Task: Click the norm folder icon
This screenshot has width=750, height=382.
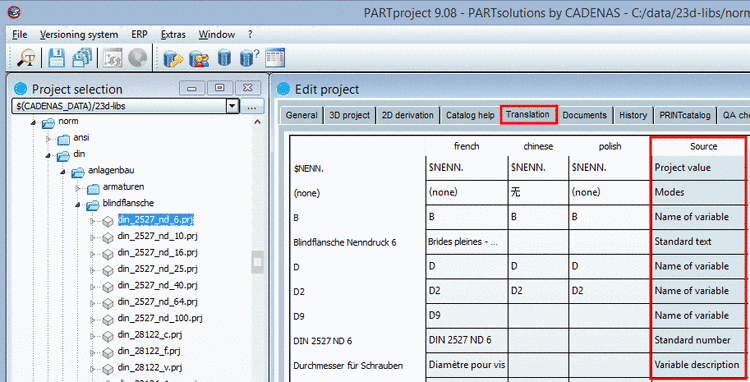Action: (48, 123)
